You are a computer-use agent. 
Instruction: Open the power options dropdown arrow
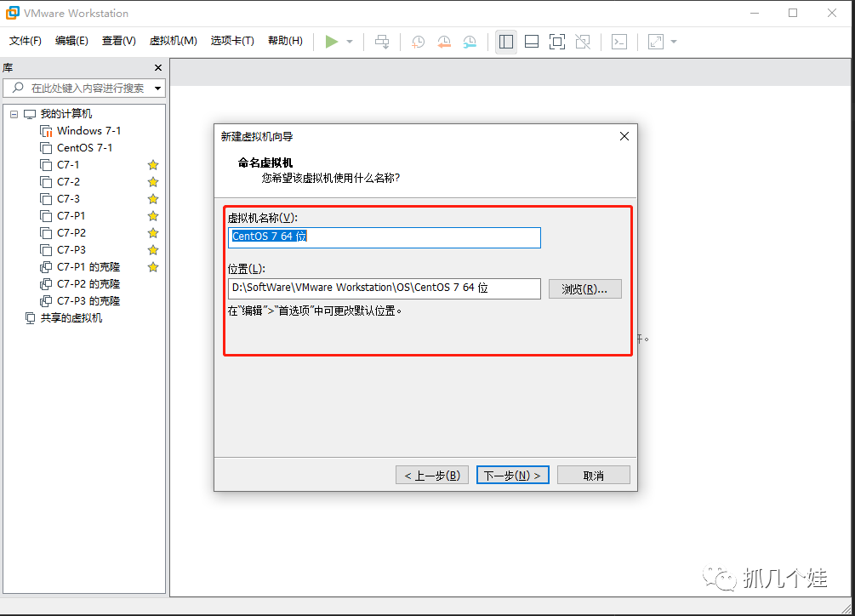click(350, 42)
